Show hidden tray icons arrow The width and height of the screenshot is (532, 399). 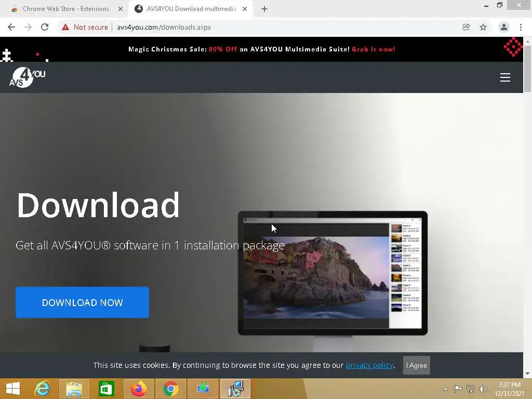445,389
